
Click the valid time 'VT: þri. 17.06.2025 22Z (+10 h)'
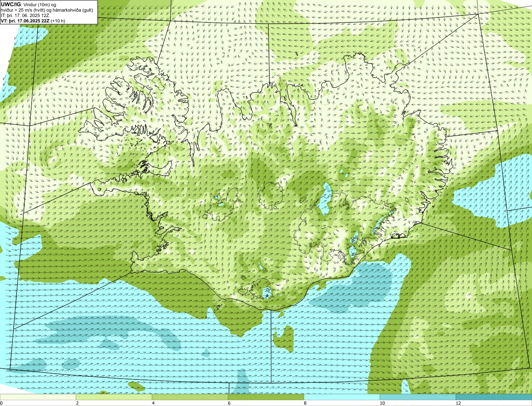click(33, 20)
